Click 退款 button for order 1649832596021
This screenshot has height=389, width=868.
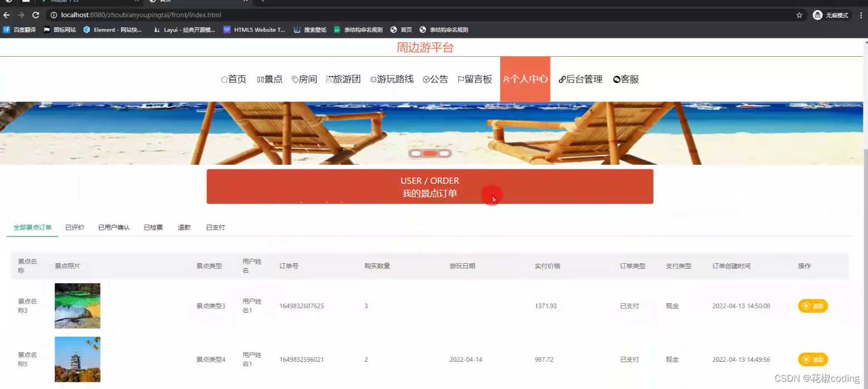pyautogui.click(x=813, y=360)
